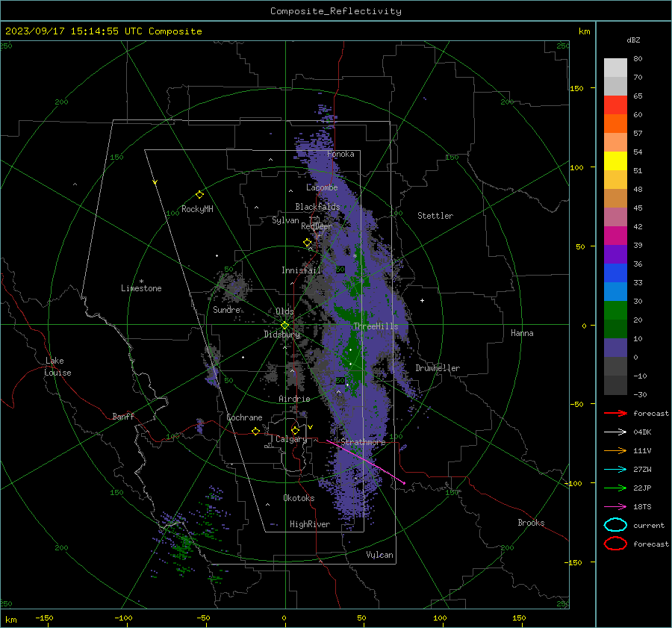672x628 pixels.
Task: Click the ThreeHills label
Action: click(x=376, y=326)
